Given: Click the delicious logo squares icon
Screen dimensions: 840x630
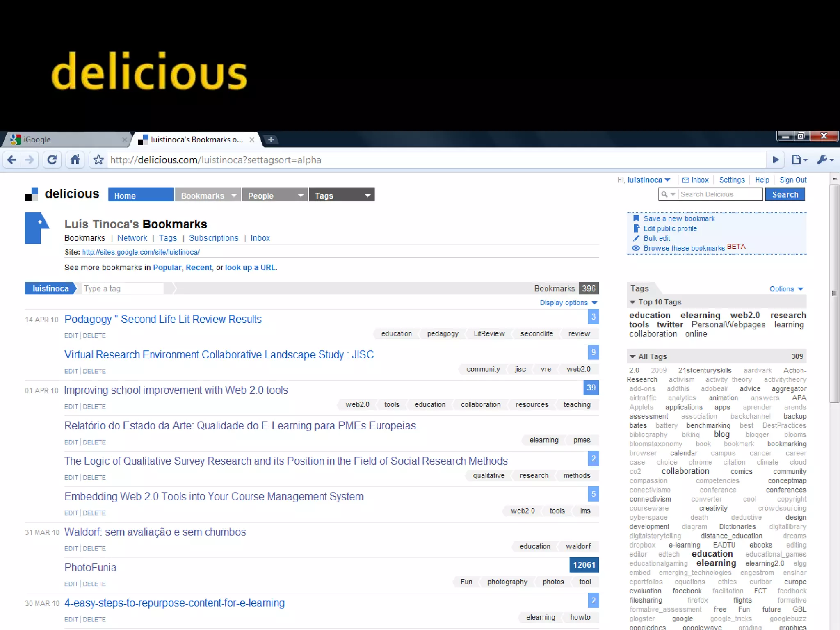Looking at the screenshot, I should (32, 194).
